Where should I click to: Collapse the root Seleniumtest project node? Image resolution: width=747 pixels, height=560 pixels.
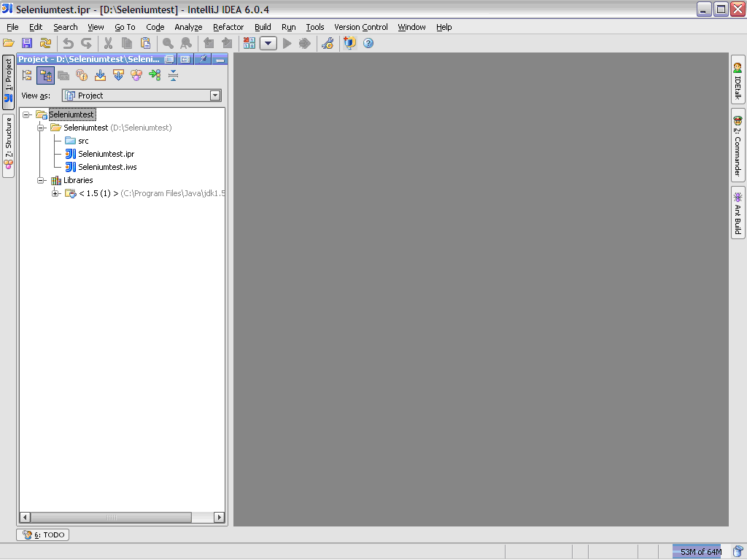[26, 114]
